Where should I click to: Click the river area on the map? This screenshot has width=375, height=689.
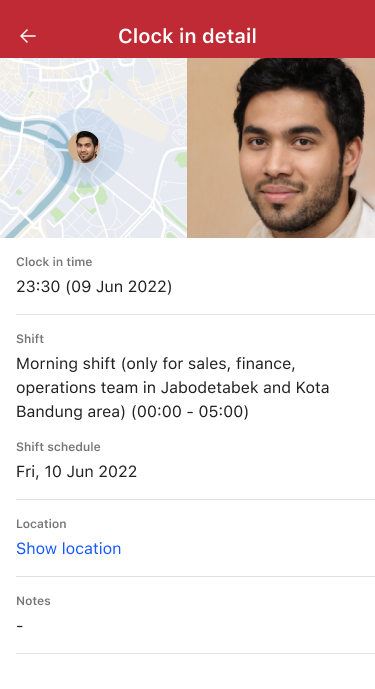point(26,127)
